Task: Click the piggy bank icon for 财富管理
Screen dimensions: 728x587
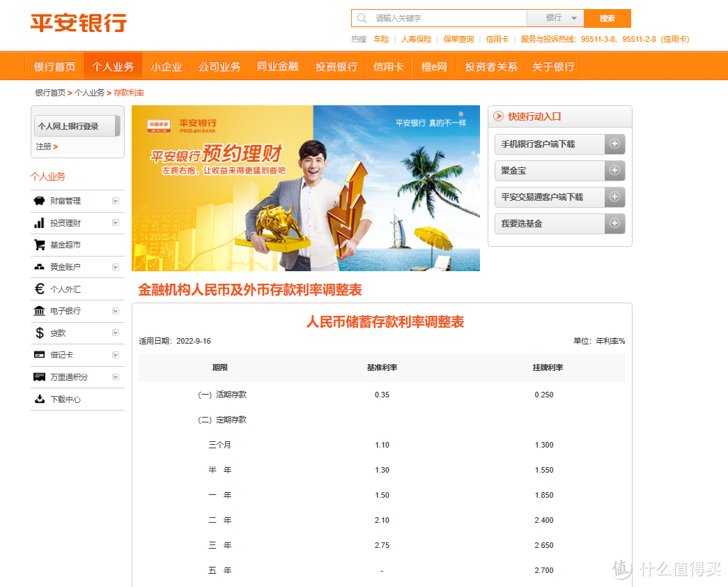Action: point(40,201)
